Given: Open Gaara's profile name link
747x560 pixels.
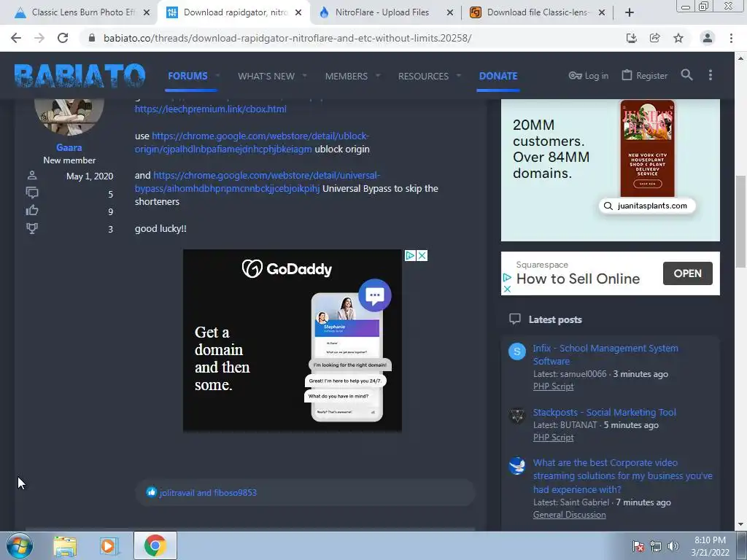Looking at the screenshot, I should 69,147.
